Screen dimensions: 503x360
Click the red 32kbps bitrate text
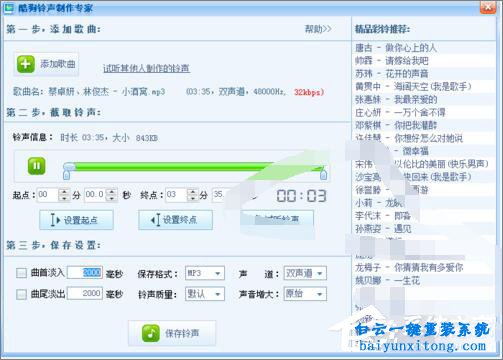[309, 92]
